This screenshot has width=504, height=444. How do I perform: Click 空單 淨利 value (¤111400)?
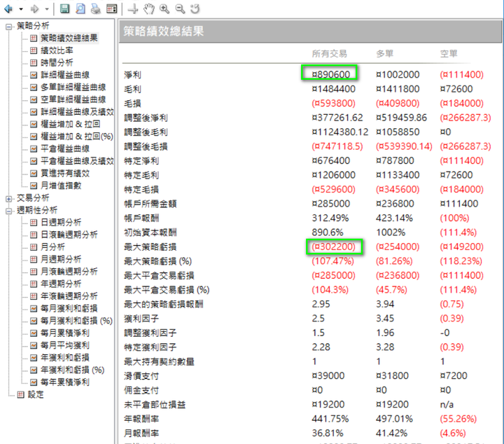[461, 75]
